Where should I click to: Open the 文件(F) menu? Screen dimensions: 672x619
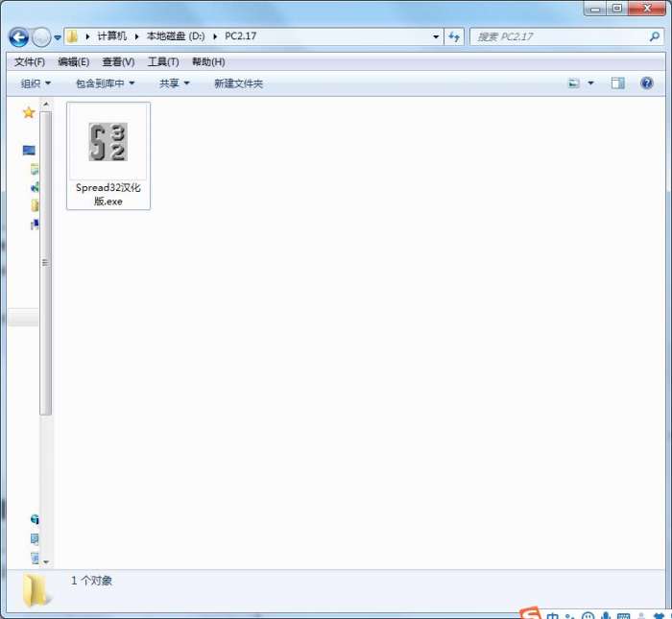point(30,62)
